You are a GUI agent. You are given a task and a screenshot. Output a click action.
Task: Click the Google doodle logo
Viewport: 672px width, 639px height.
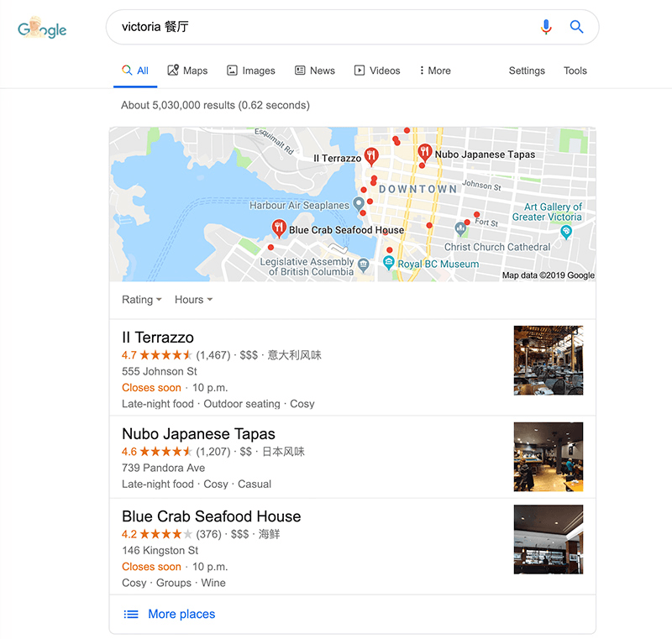(42, 28)
